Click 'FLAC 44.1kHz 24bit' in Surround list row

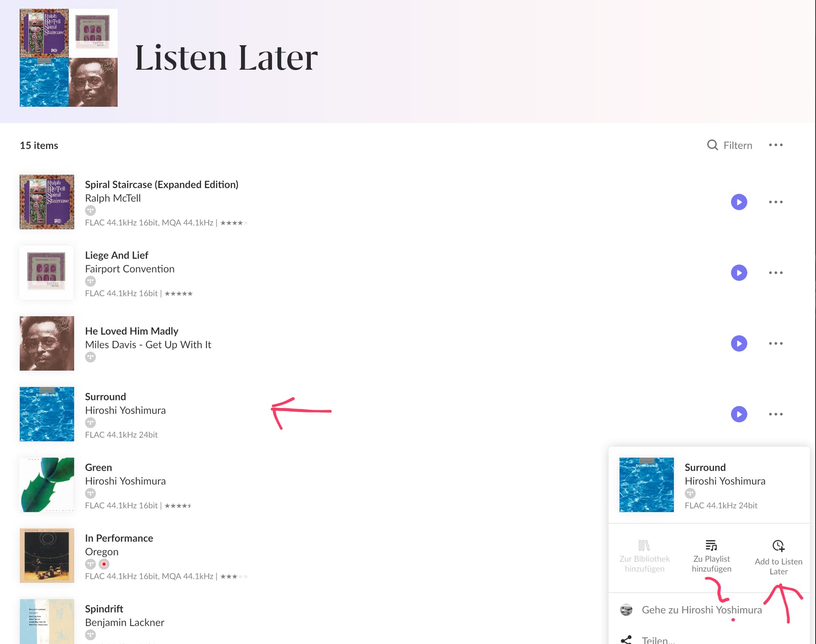tap(121, 435)
